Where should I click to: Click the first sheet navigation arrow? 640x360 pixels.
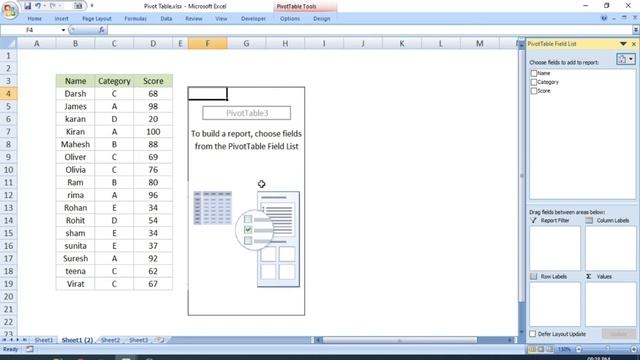[4, 340]
